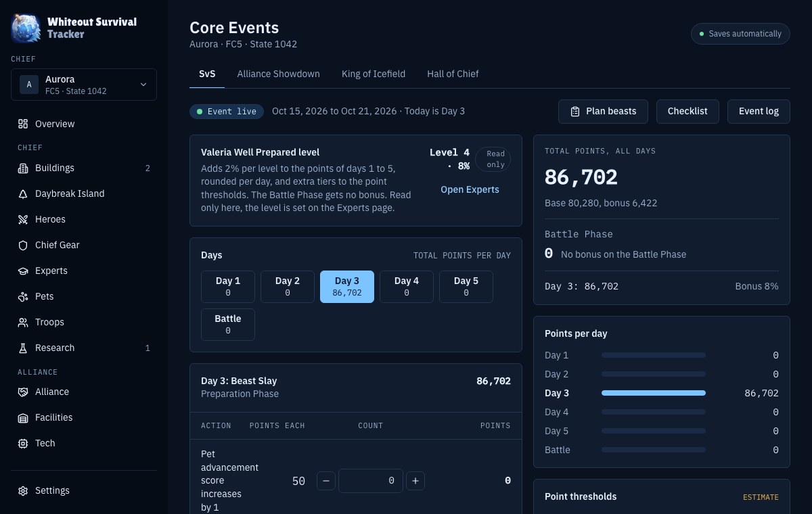Click the Research badge count 1
The width and height of the screenshot is (812, 514).
[148, 348]
